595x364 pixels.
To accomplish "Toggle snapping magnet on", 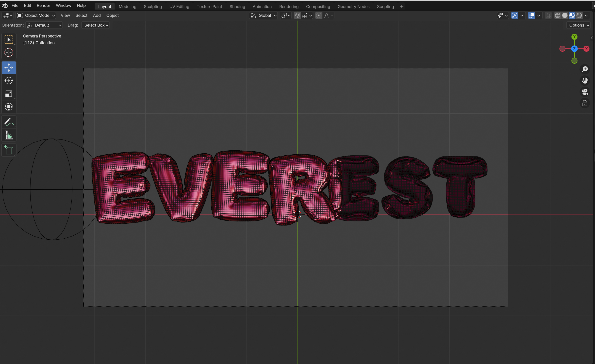I will pos(297,15).
